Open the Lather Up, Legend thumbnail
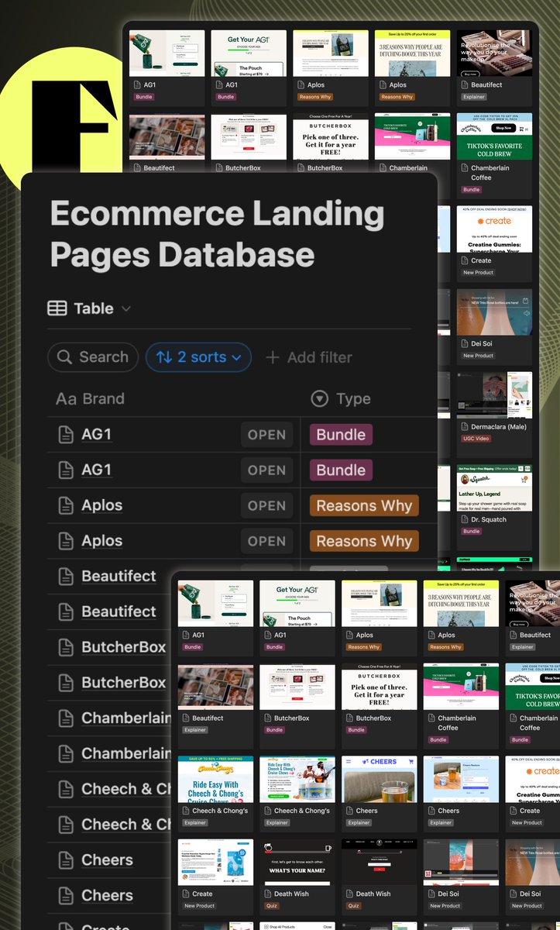 (494, 488)
